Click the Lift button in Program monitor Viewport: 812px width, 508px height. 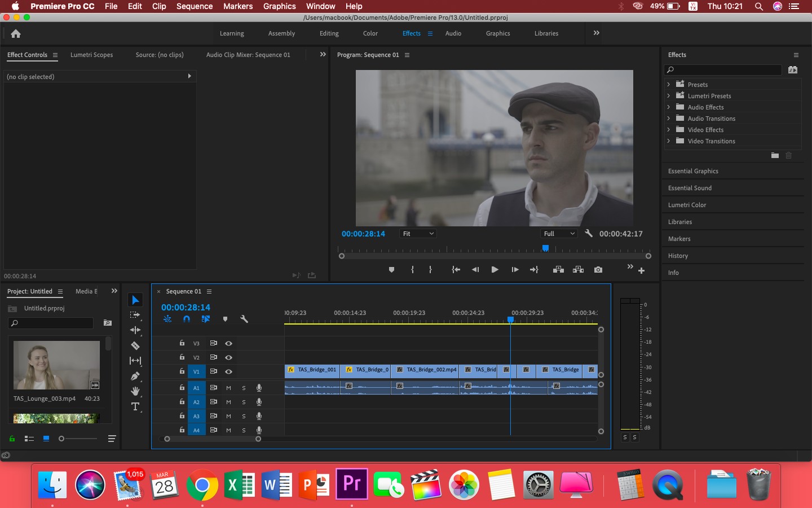pos(558,270)
